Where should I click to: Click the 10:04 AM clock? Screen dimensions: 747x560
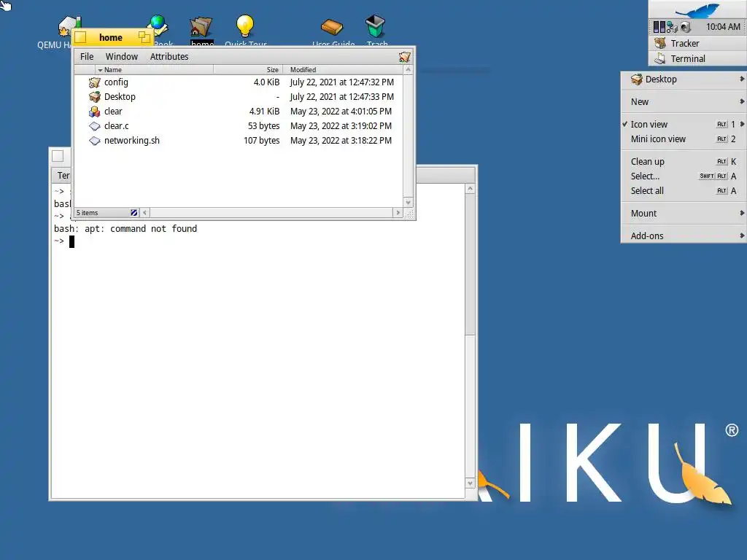[723, 27]
